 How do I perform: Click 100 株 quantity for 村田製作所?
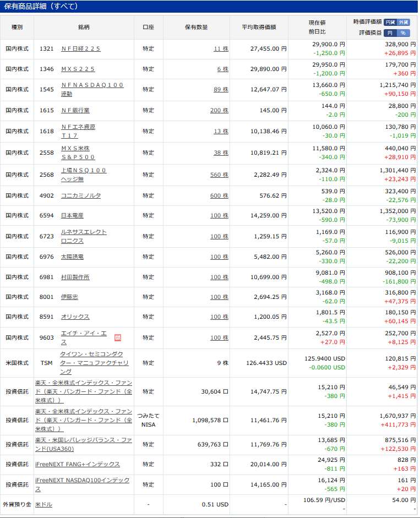click(x=220, y=277)
